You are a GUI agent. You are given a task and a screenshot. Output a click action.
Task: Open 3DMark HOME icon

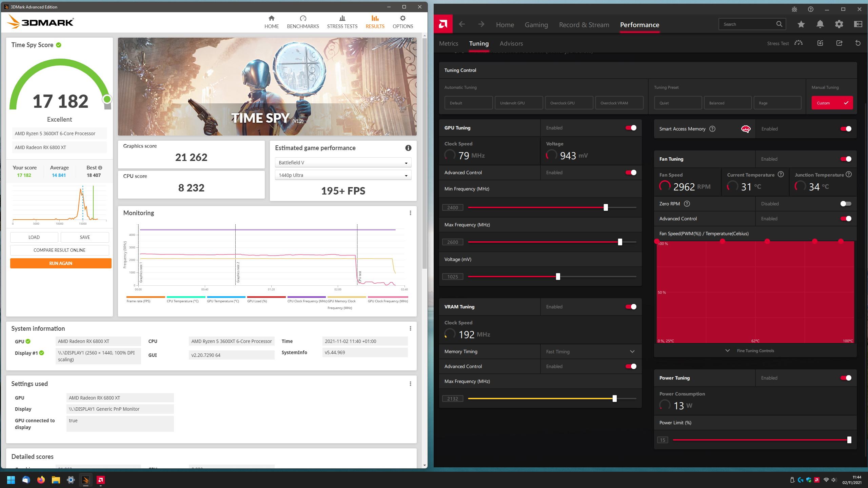pos(271,18)
